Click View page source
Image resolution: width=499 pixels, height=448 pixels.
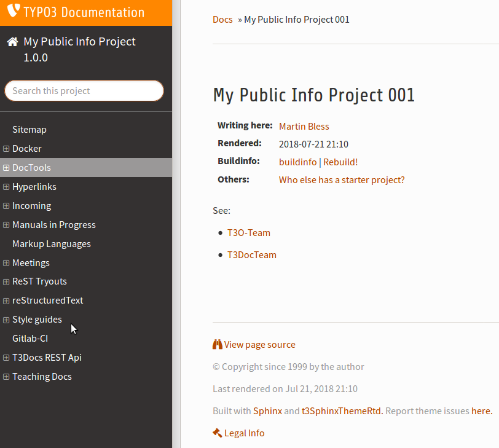point(260,345)
